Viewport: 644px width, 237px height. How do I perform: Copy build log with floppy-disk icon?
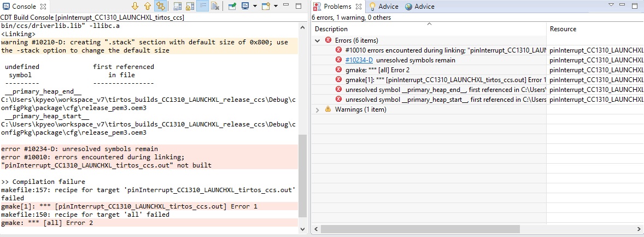point(178,6)
